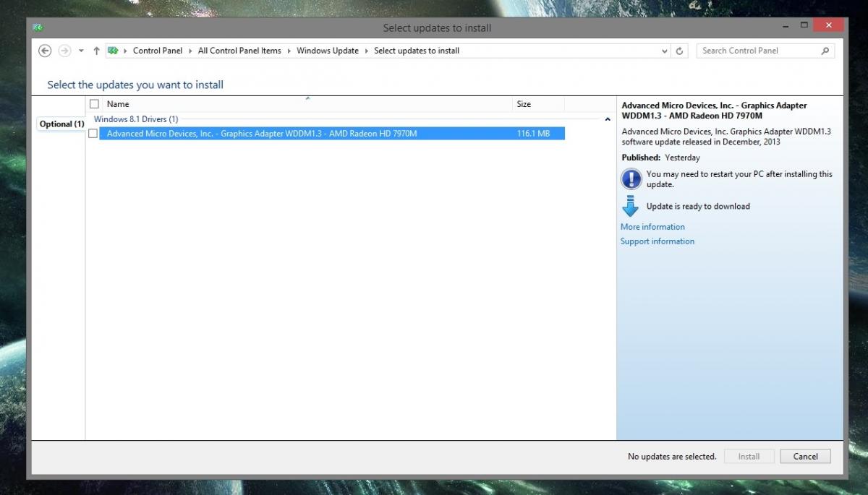Click the 'Published: Yesterday' text
868x495 pixels.
click(x=660, y=158)
